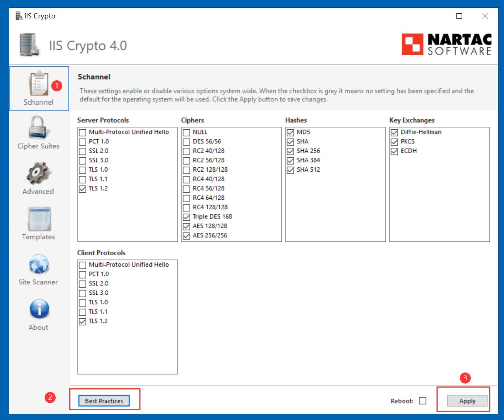Uncheck the PKCS key exchange
The width and height of the screenshot is (504, 420).
pos(394,142)
